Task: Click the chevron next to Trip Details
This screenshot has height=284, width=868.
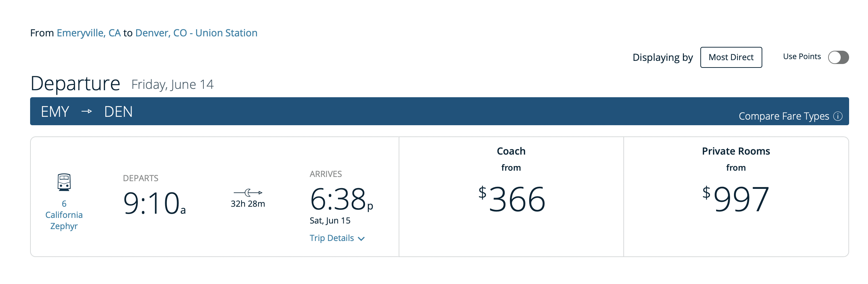Action: click(x=362, y=239)
